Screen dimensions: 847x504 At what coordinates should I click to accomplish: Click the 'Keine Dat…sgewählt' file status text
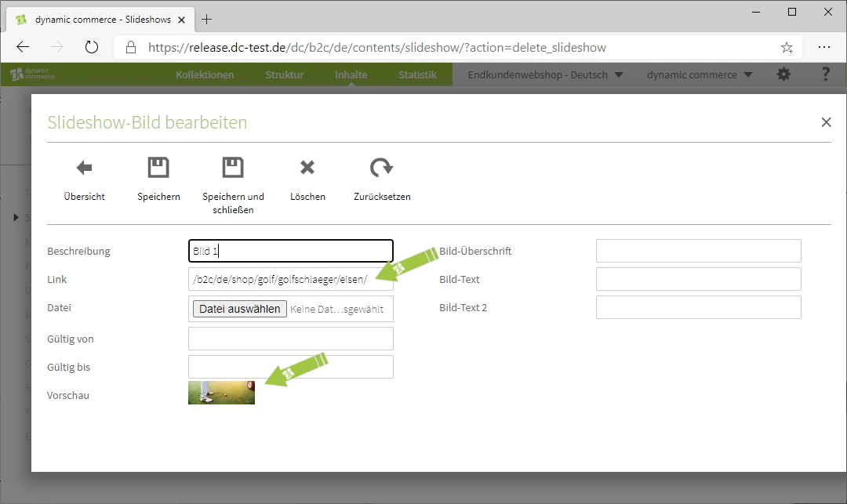pyautogui.click(x=336, y=309)
